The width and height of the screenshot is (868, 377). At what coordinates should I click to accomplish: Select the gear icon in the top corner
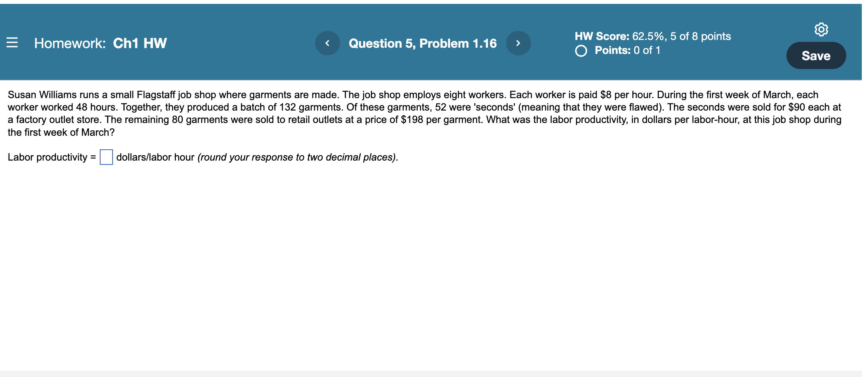[x=822, y=29]
